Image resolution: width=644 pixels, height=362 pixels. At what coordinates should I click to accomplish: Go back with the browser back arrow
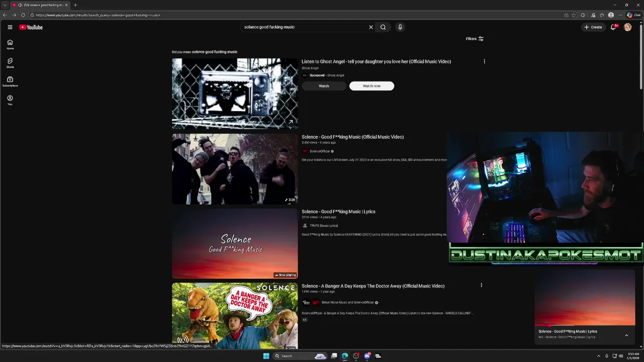5,15
